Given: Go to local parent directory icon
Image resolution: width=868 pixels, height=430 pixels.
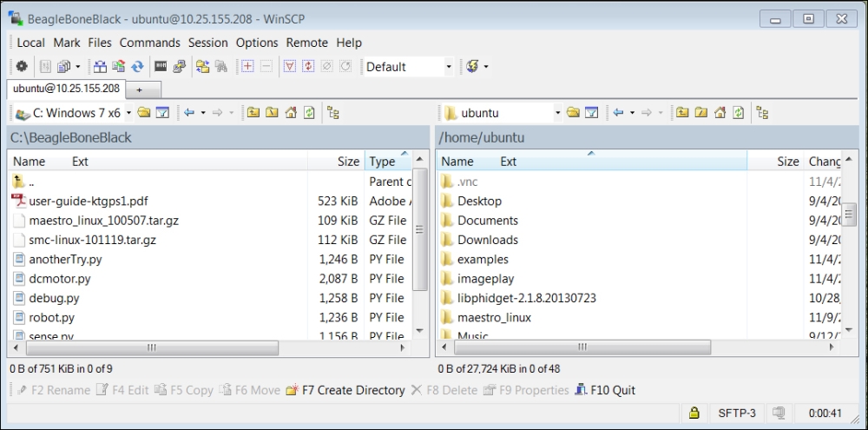Looking at the screenshot, I should 253,113.
